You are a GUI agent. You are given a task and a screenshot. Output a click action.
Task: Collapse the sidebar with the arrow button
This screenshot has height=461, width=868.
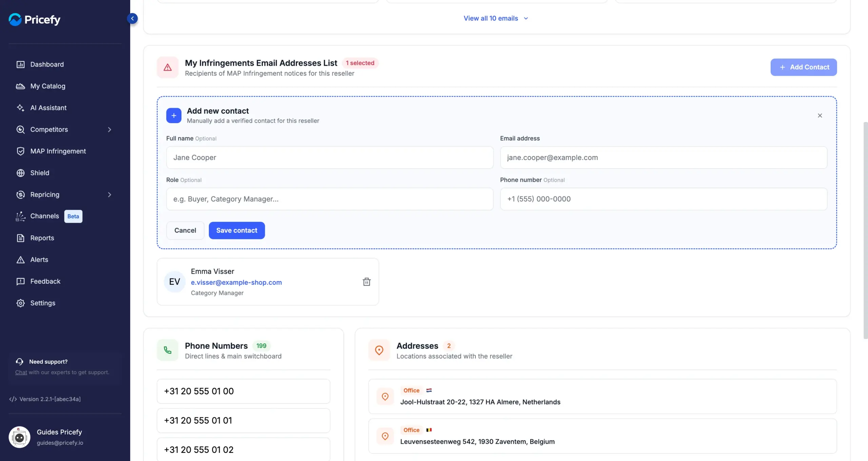pyautogui.click(x=132, y=18)
